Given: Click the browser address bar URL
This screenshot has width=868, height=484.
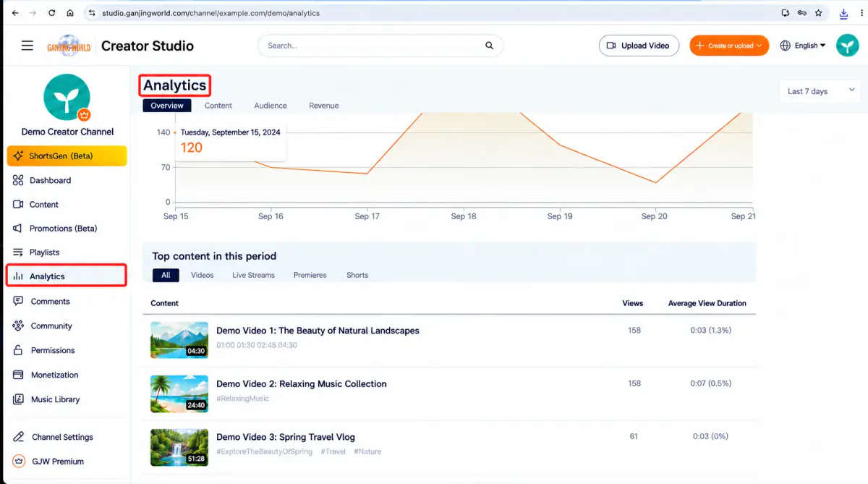Looking at the screenshot, I should (211, 13).
